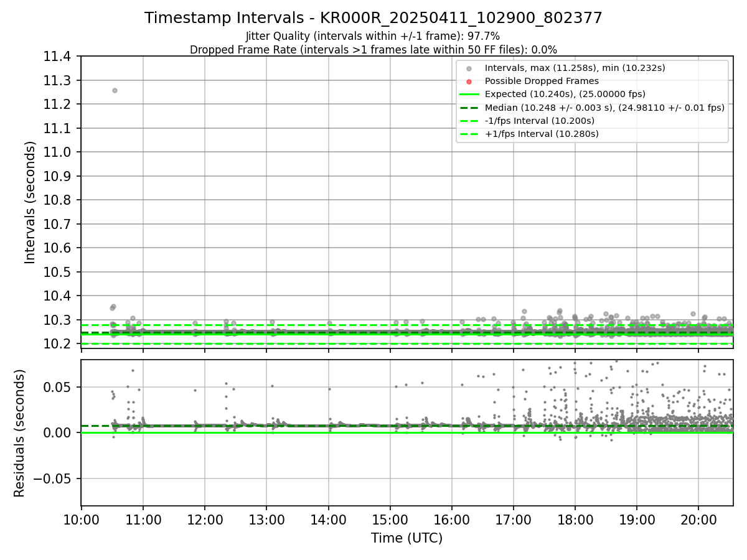Click the 20:00 time tick label
Screen dimensions: 747x560
[698, 520]
